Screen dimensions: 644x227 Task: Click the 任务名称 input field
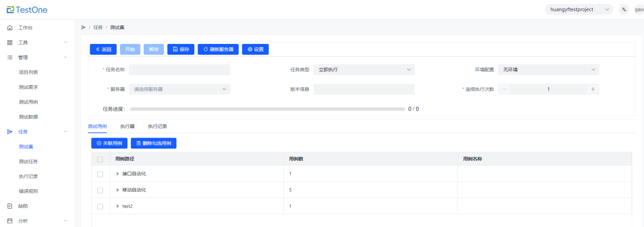(179, 69)
